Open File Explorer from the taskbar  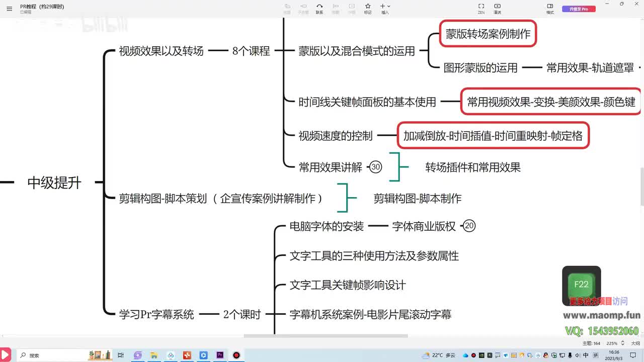click(x=154, y=355)
